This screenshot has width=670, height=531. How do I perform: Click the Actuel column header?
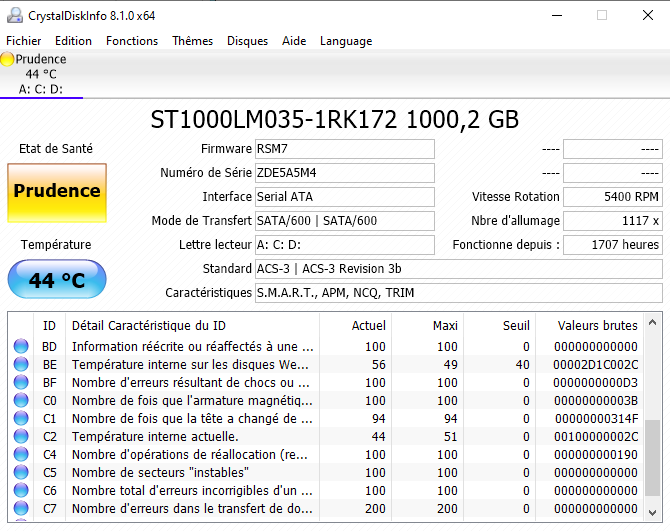point(356,326)
